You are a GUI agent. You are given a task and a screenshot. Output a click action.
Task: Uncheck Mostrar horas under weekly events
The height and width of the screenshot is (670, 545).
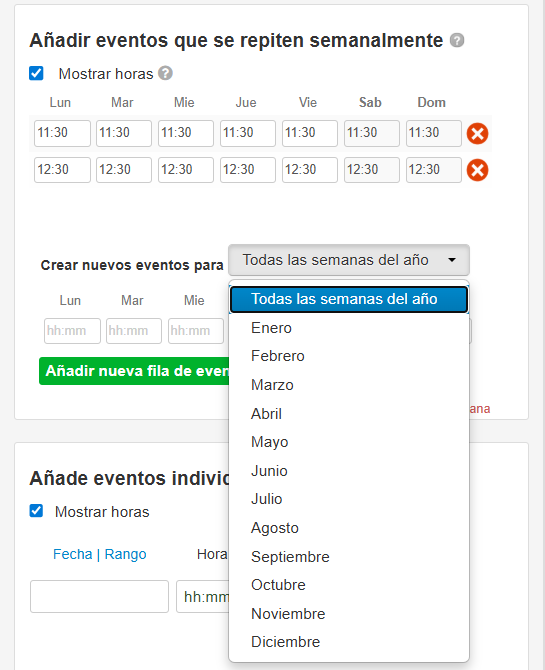coord(36,73)
